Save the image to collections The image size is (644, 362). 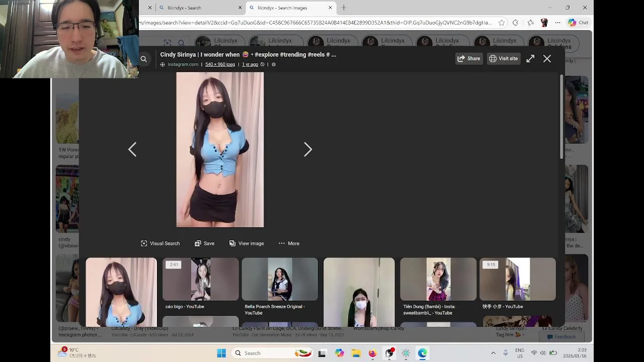tap(204, 243)
